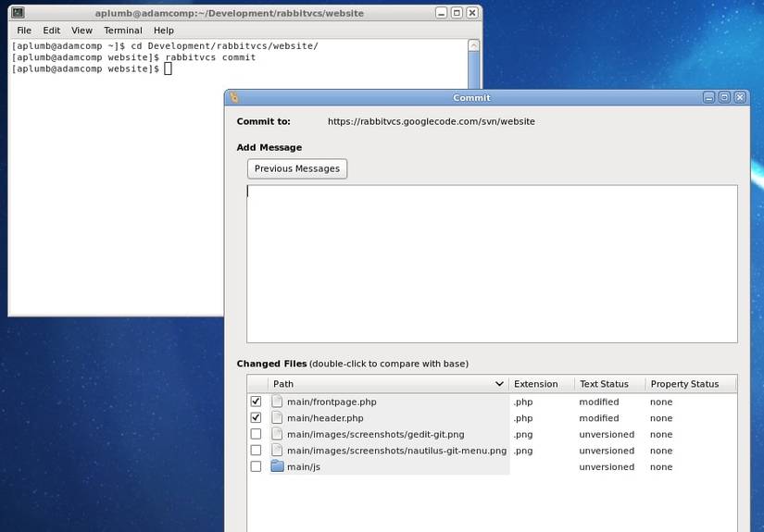The height and width of the screenshot is (532, 764).
Task: Click the Commit dialog title bar icon
Action: 234,97
